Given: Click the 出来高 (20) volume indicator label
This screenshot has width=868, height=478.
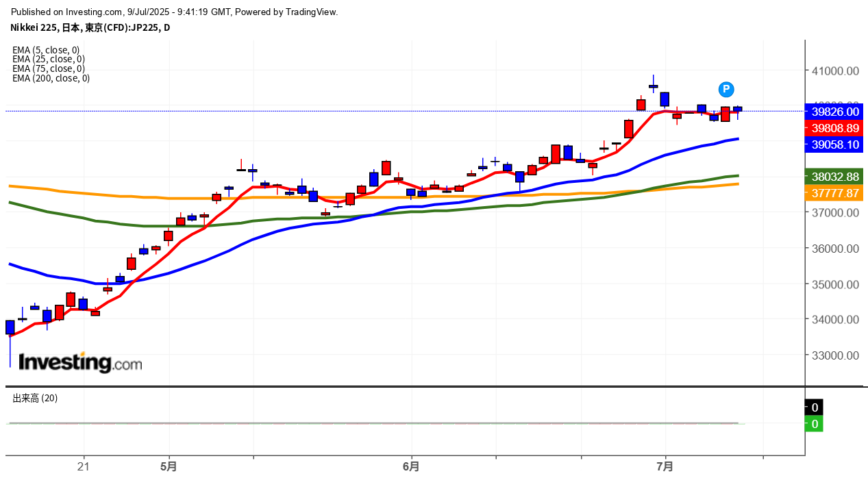Looking at the screenshot, I should (35, 398).
